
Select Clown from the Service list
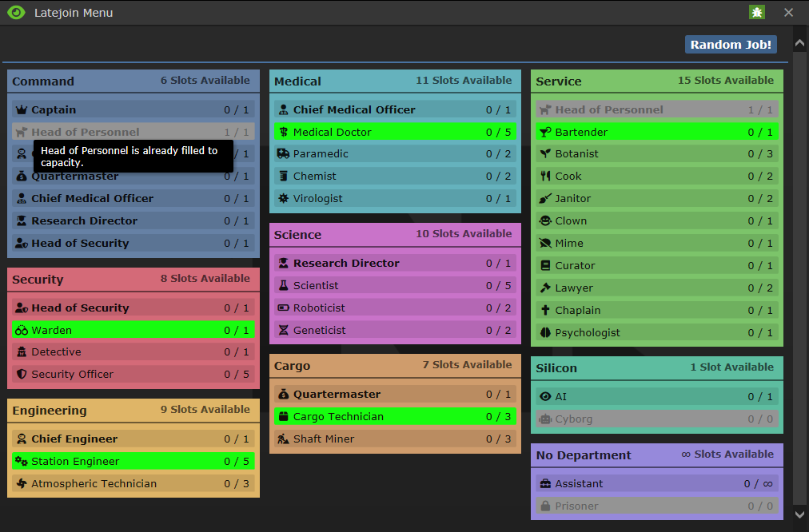coord(657,220)
